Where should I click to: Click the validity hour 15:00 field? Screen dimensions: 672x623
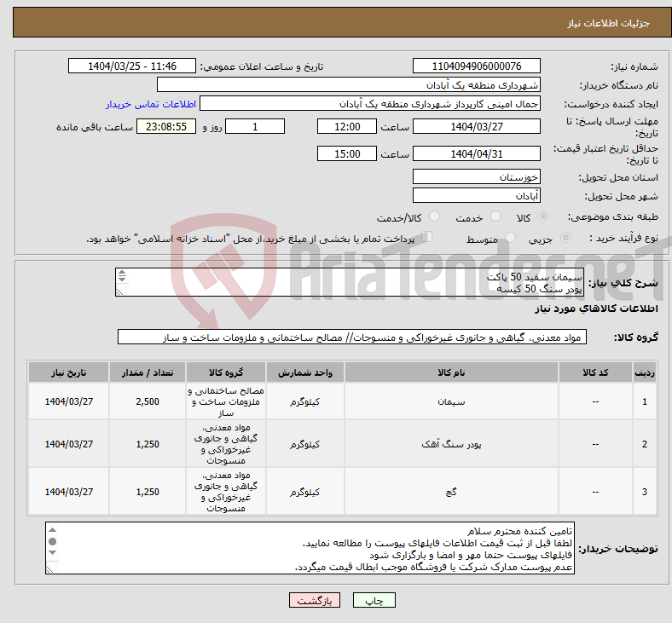click(347, 153)
